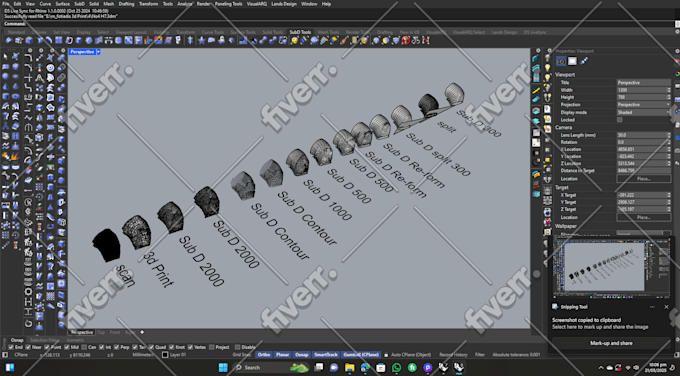Enable the Project osnap checkbox
This screenshot has height=376, width=680.
[x=212, y=347]
